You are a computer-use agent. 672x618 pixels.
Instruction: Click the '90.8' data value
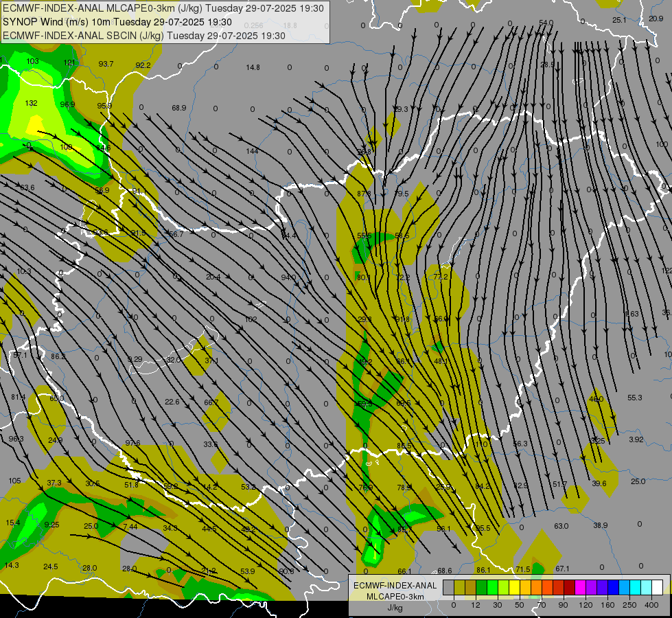[286, 571]
